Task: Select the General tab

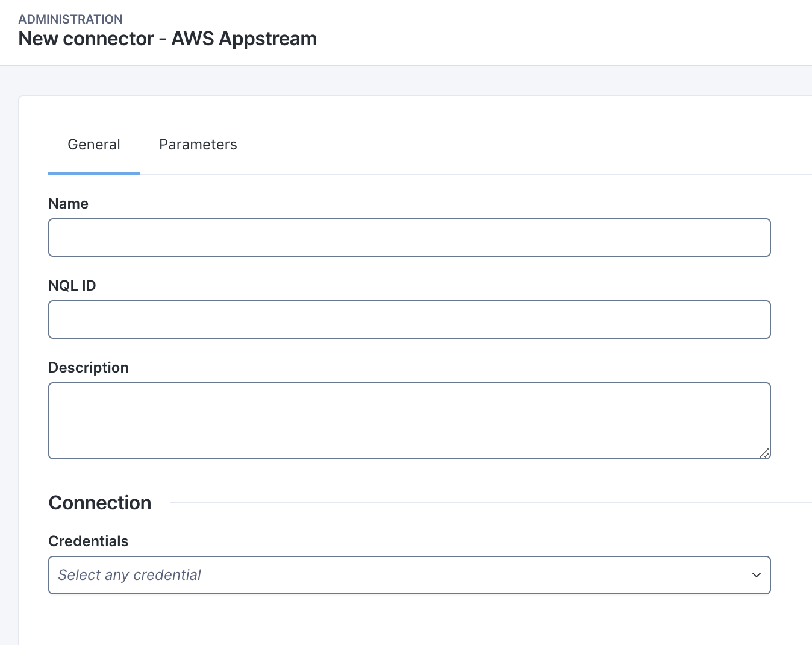Action: pyautogui.click(x=94, y=145)
